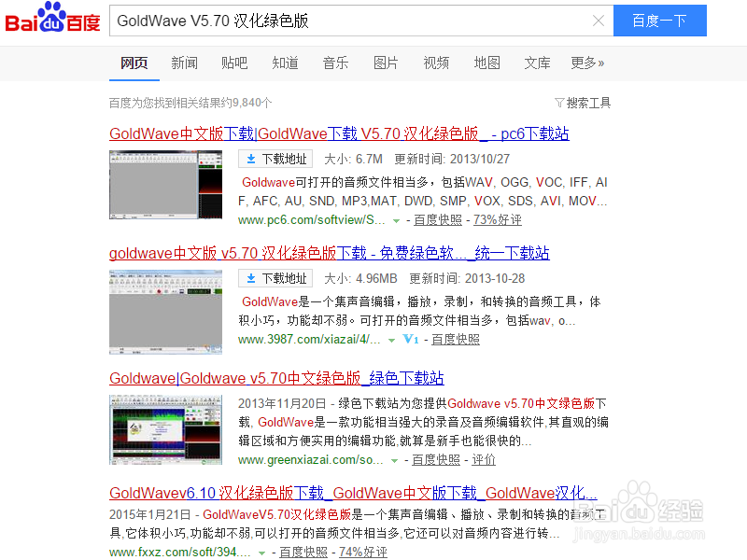Click the 大小: 4.96MB text

point(360,278)
